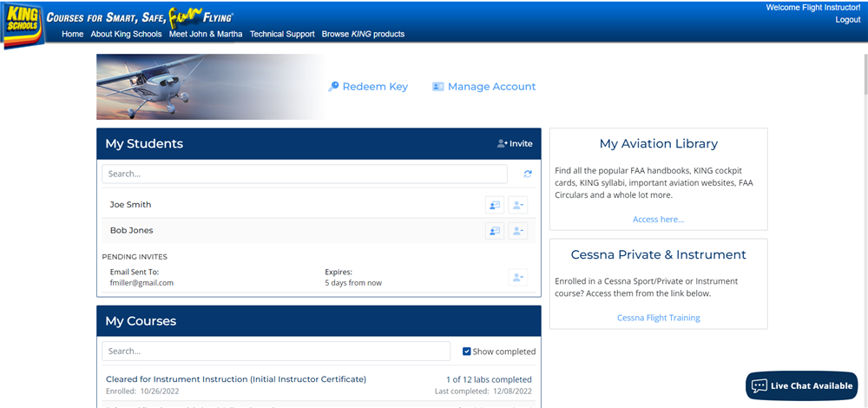Click the Live Chat speech bubble icon
868x408 pixels.
pyautogui.click(x=759, y=385)
